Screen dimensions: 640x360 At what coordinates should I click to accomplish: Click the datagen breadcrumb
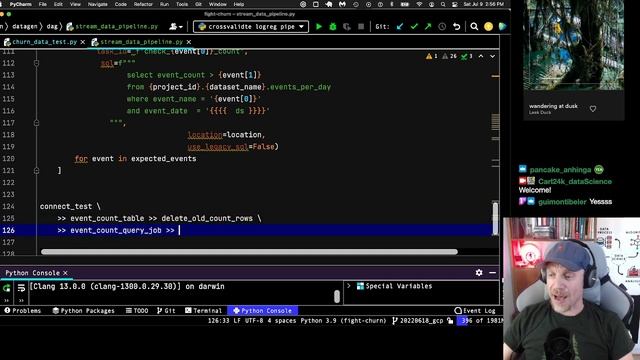pos(25,27)
